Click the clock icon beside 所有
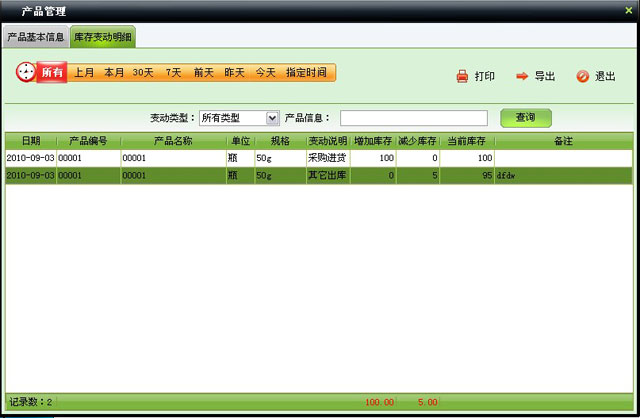 tap(26, 72)
